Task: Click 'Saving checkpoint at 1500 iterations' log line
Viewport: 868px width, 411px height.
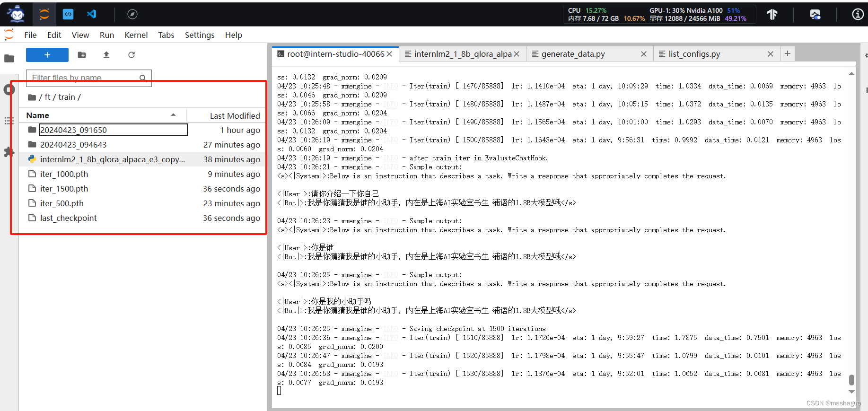Action: (477, 329)
